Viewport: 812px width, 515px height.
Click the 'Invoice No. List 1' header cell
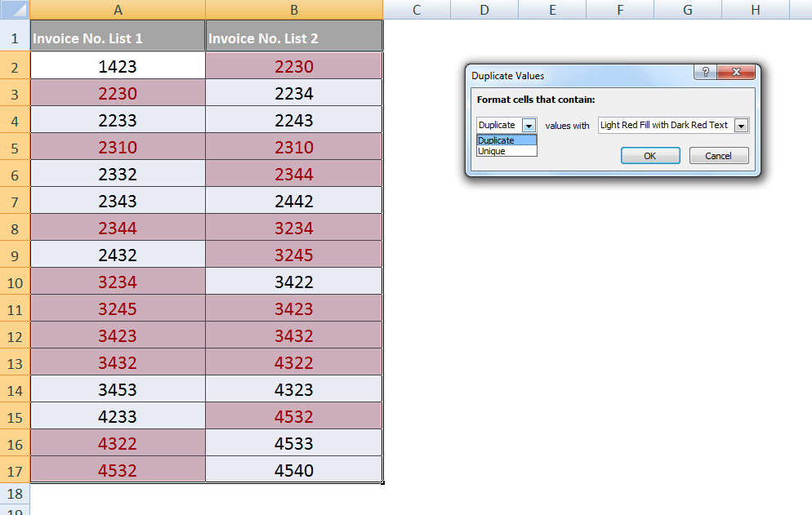point(118,36)
